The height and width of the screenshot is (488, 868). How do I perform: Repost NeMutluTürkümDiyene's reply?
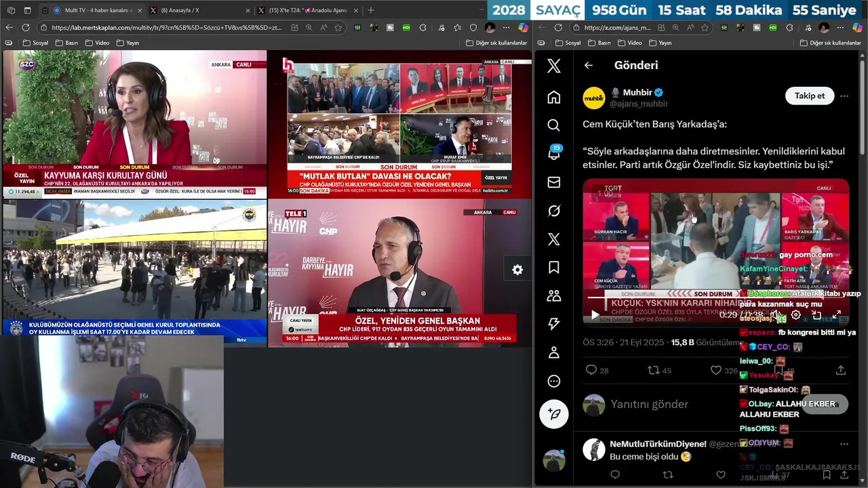(667, 475)
